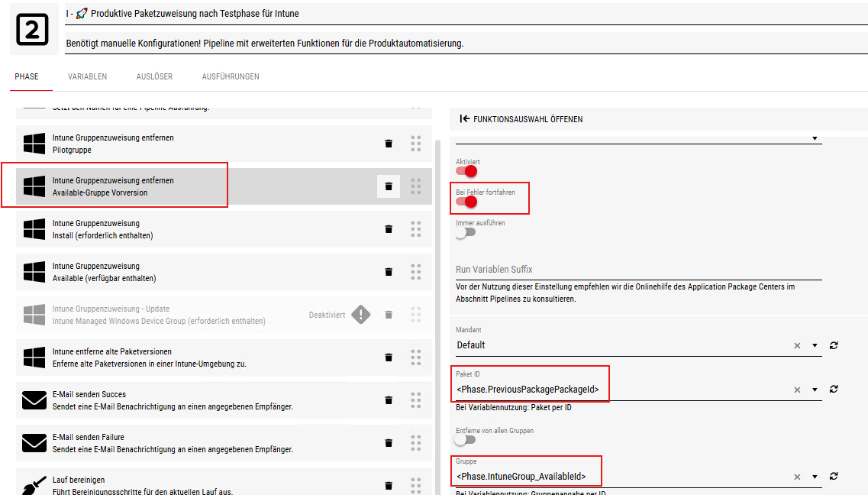Viewport: 868px width, 495px height.
Task: Click the pipeline number 2 icon
Action: pyautogui.click(x=33, y=29)
